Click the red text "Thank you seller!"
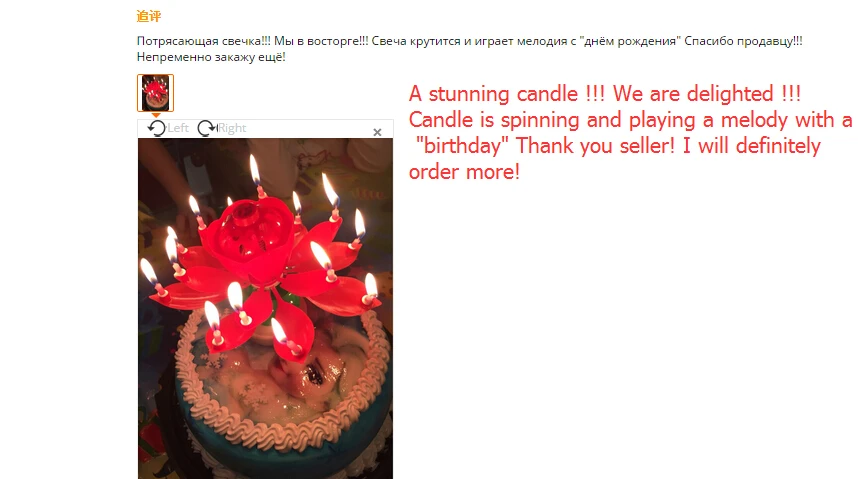The width and height of the screenshot is (858, 479). coord(595,146)
